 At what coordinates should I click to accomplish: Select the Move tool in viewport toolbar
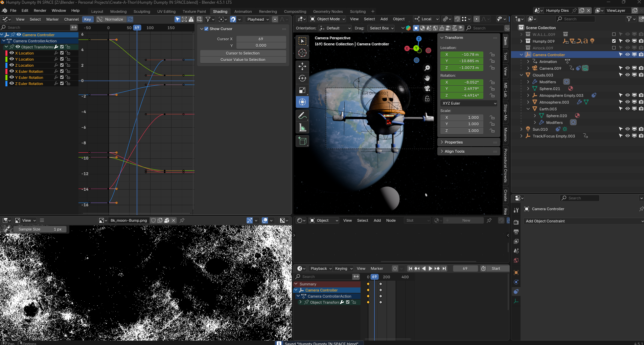coord(302,66)
